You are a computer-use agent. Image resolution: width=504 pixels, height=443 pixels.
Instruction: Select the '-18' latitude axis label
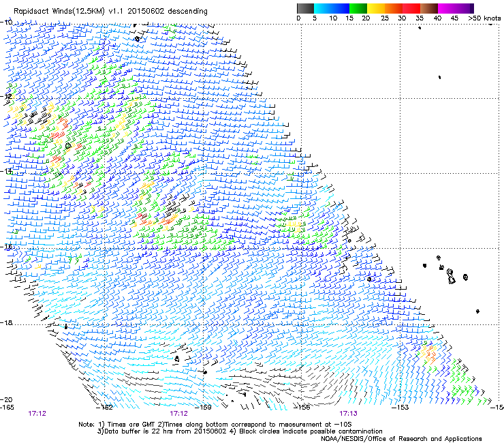tap(6, 322)
